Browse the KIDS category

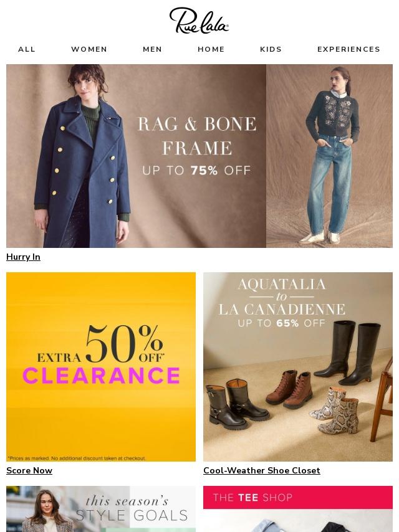tap(271, 49)
